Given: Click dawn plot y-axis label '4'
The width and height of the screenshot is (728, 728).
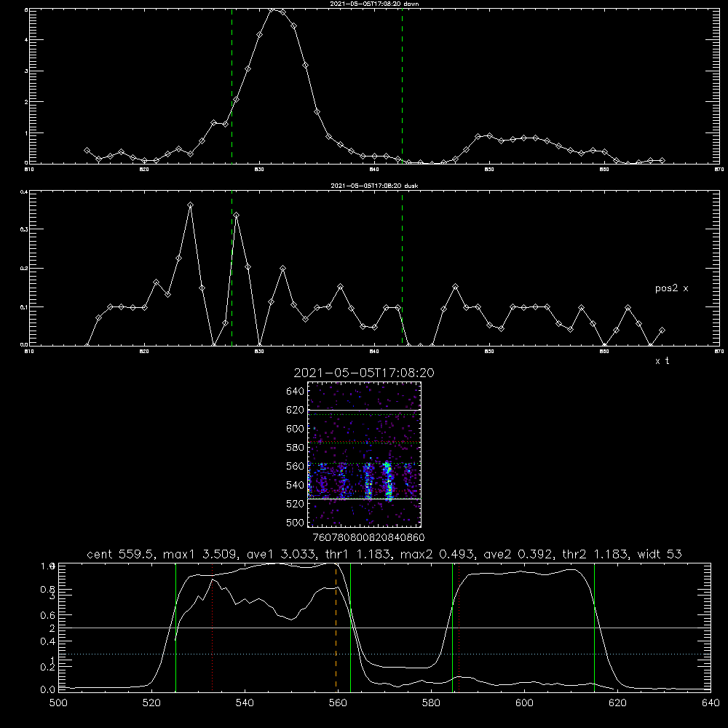Looking at the screenshot, I should (26, 40).
